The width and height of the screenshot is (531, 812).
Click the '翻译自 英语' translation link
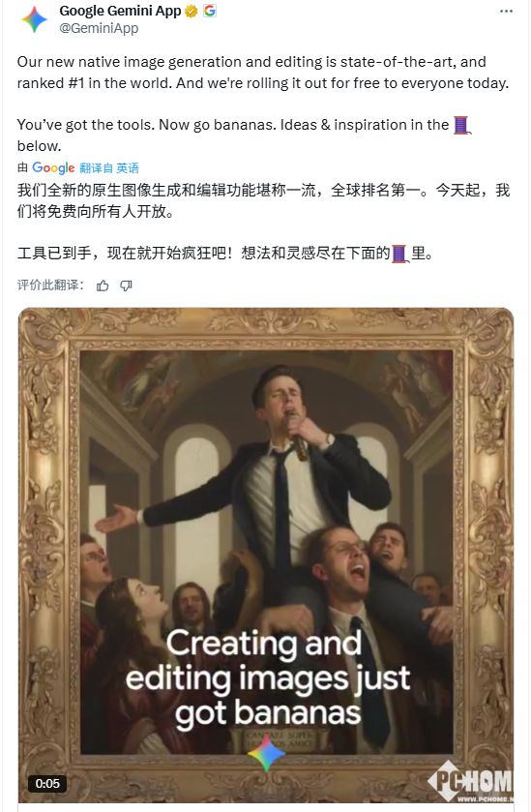click(x=109, y=167)
